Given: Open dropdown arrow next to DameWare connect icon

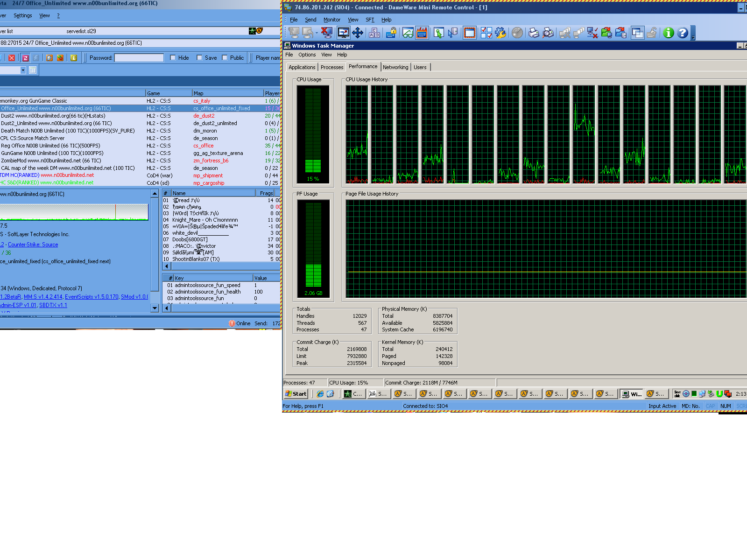Looking at the screenshot, I should coord(316,33).
